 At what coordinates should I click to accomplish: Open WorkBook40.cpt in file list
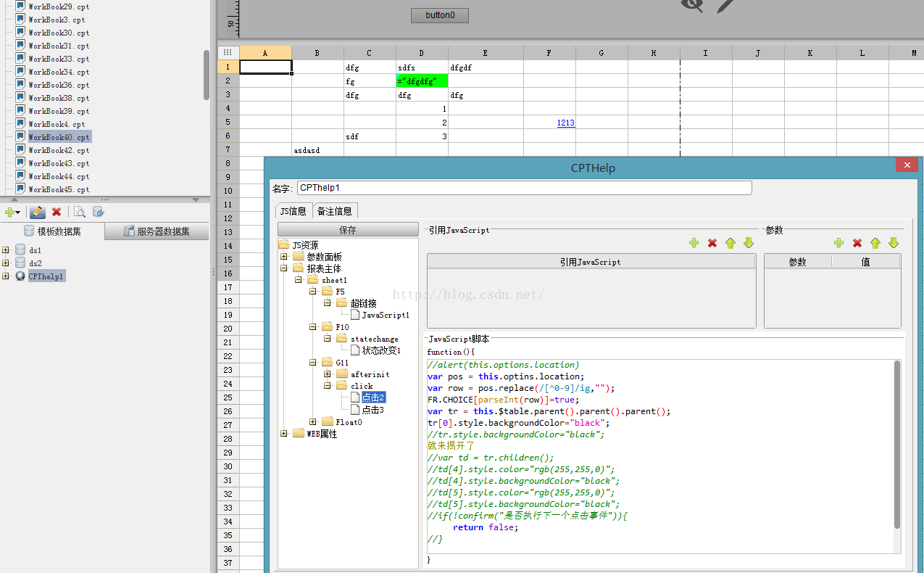click(59, 137)
